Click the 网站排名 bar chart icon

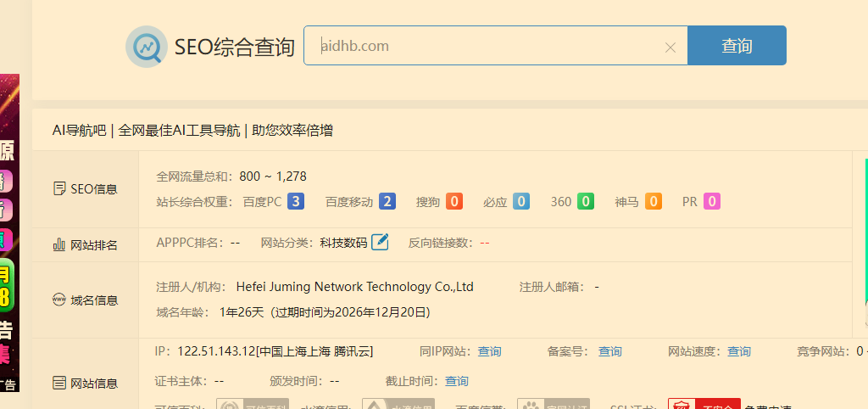(59, 244)
